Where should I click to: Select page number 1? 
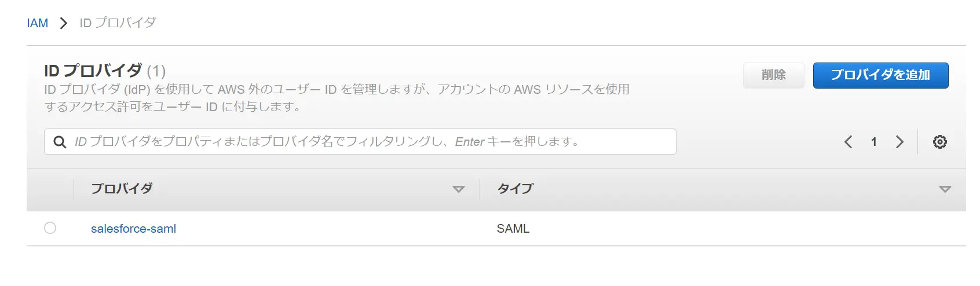point(873,142)
